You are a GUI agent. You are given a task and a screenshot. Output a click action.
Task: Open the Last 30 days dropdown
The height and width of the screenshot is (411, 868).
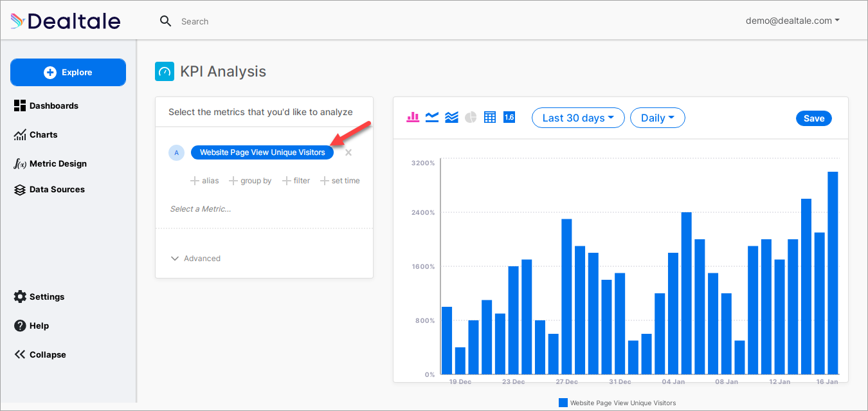pos(577,118)
